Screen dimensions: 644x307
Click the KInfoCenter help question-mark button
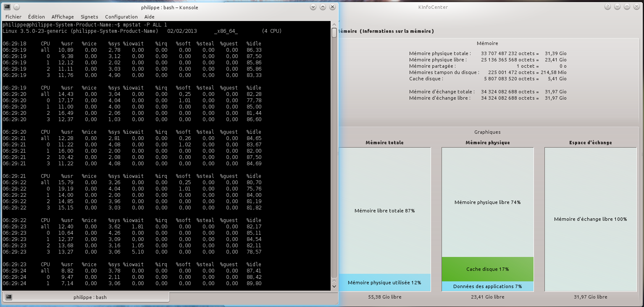[608, 7]
